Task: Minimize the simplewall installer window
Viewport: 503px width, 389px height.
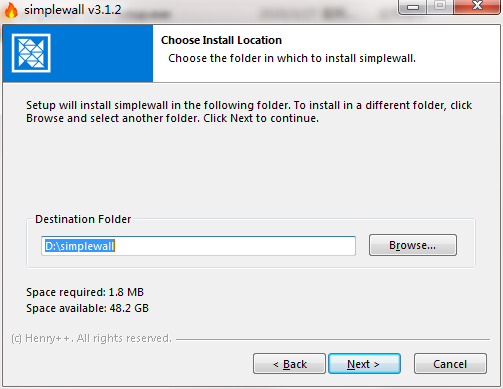Action: pyautogui.click(x=412, y=7)
